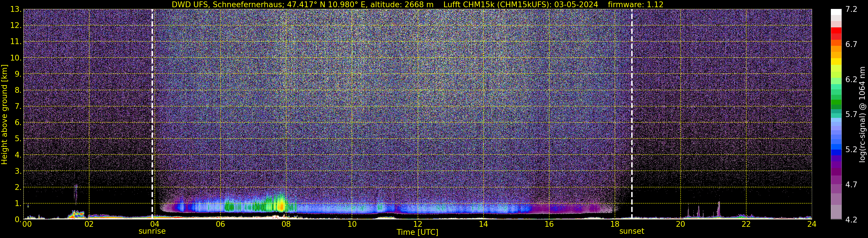Click the height-axis tick label '13.'
868x238 pixels.
pyautogui.click(x=16, y=9)
